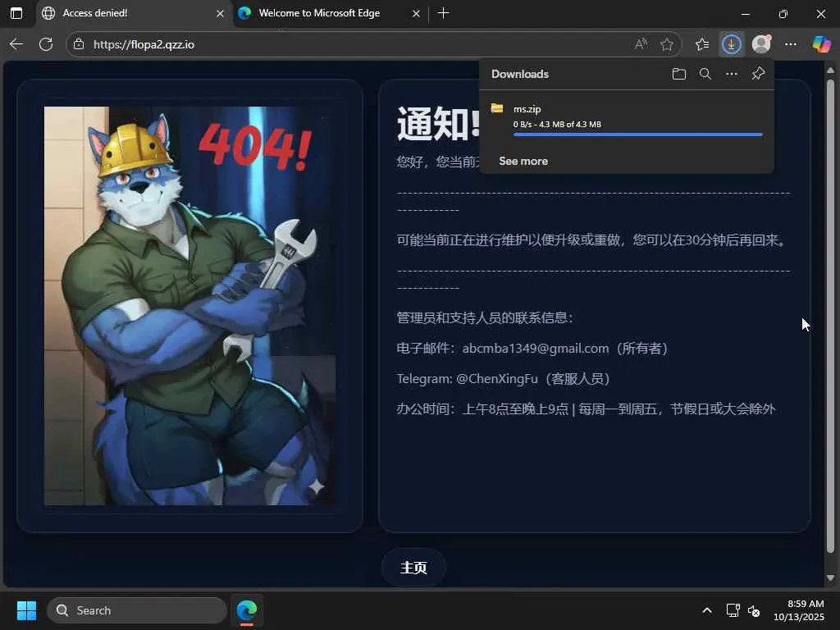The image size is (840, 630).
Task: Open the network status tray icon
Action: (x=733, y=610)
